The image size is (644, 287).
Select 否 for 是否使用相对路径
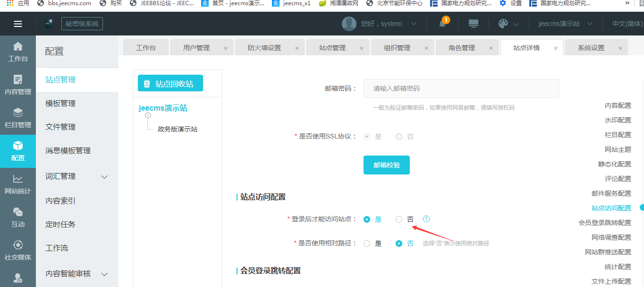click(x=399, y=244)
